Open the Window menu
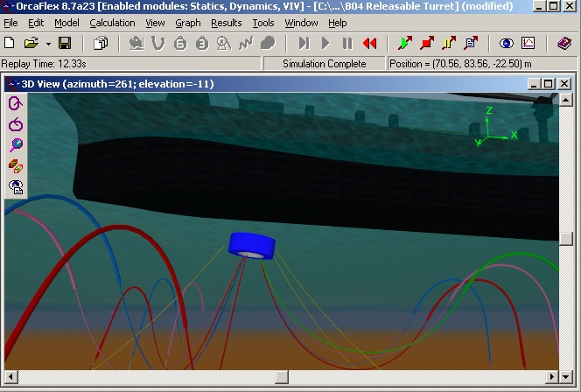This screenshot has height=392, width=581. [301, 23]
